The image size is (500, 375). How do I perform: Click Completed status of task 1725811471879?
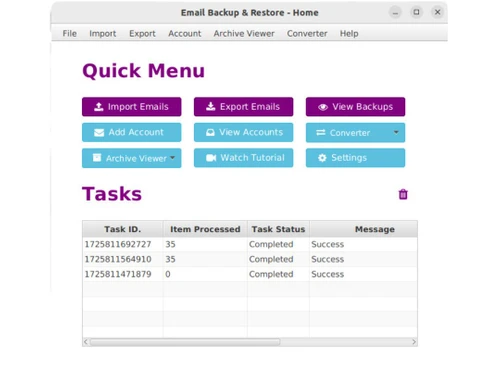point(271,274)
